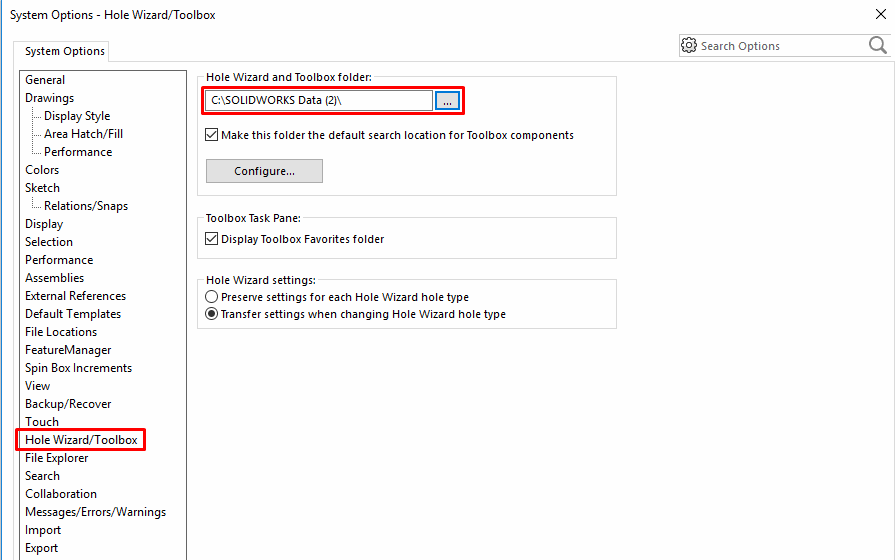Select External References option
The width and height of the screenshot is (895, 560).
(x=75, y=296)
